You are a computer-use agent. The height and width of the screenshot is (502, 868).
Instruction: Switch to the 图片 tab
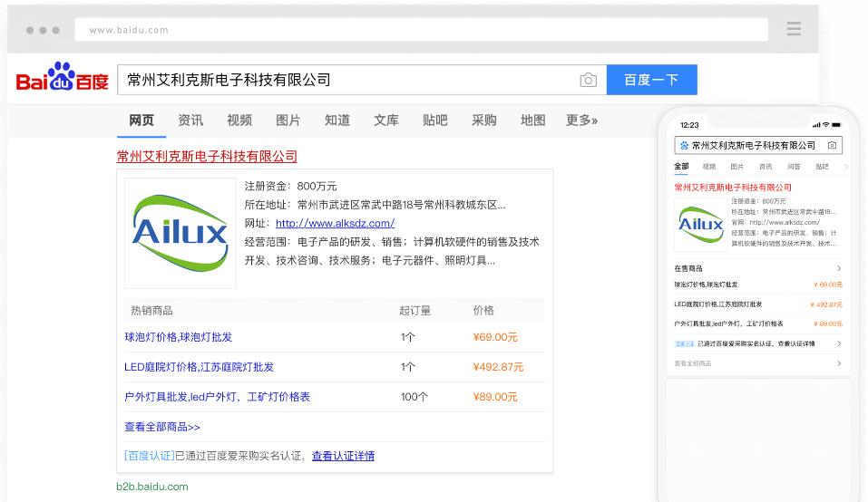pyautogui.click(x=288, y=121)
